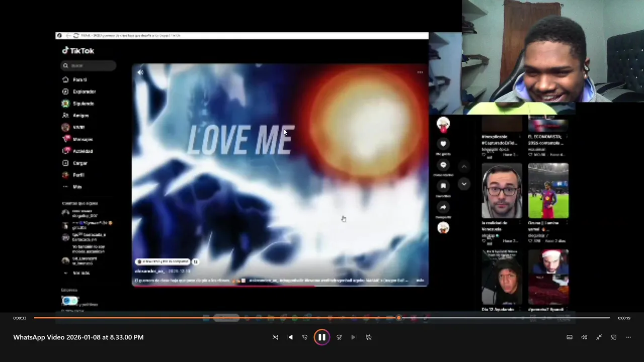This screenshot has height=362, width=644.
Task: Click the TikTok logo
Action: [x=78, y=51]
